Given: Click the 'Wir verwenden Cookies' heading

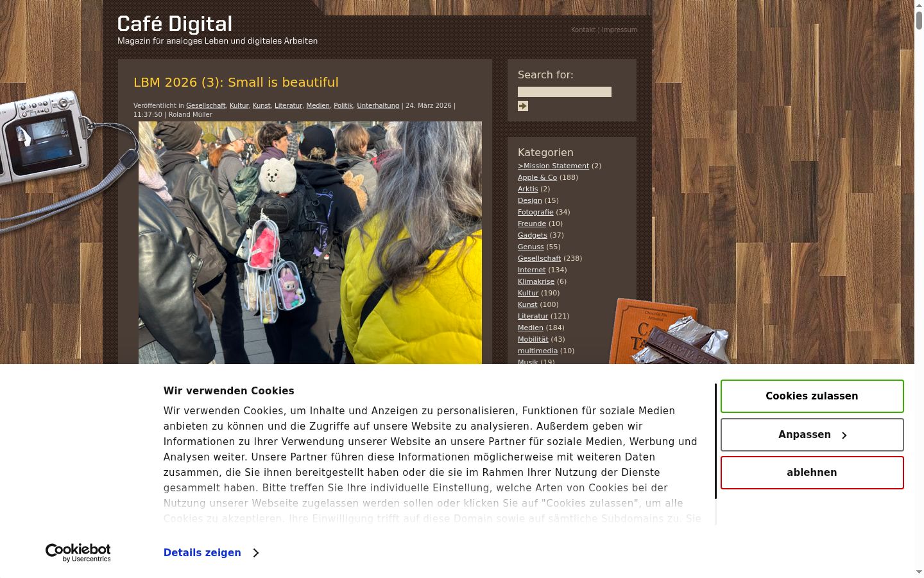Looking at the screenshot, I should pyautogui.click(x=228, y=390).
